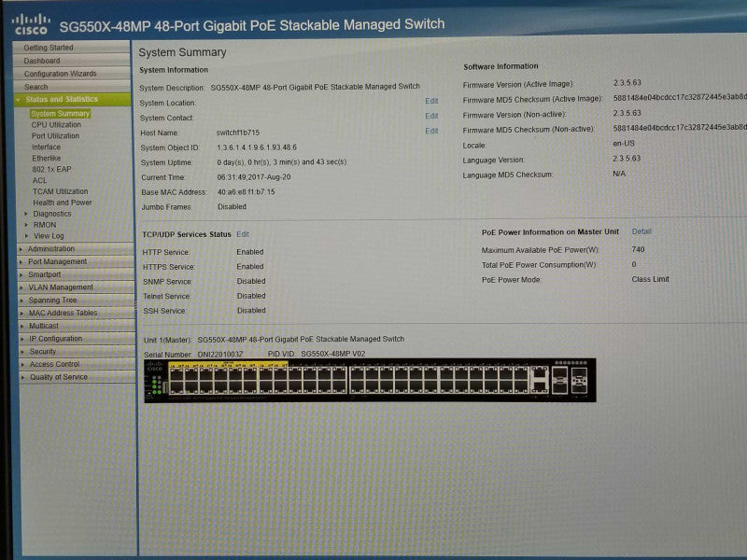Viewport: 747px width, 560px height.
Task: Open PoE Power Information Detail link
Action: [x=641, y=231]
